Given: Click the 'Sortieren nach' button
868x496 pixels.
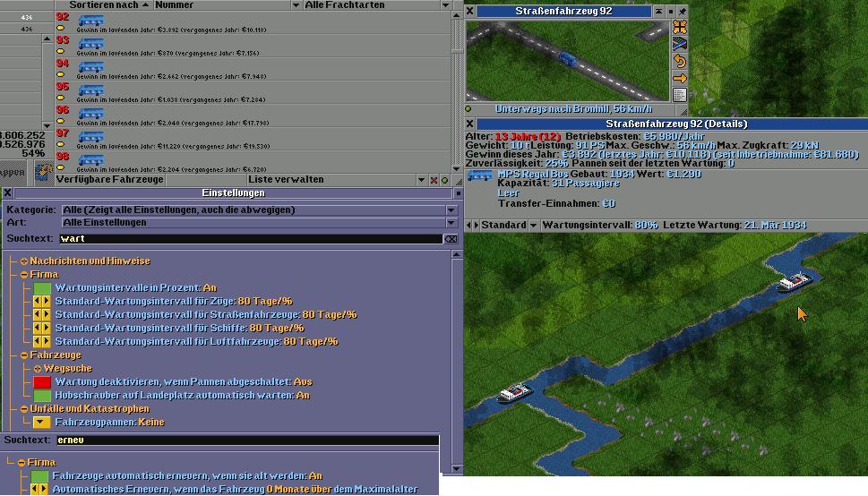Looking at the screenshot, I should 103,5.
